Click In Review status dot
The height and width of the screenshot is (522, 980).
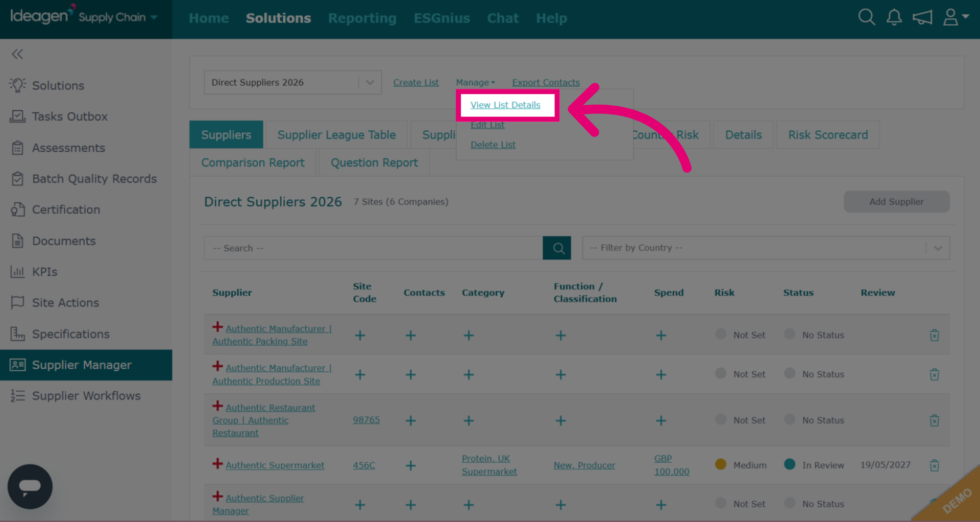click(x=790, y=464)
